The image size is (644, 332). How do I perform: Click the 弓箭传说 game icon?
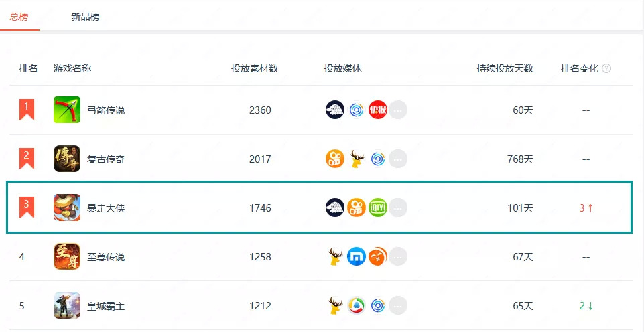pyautogui.click(x=67, y=110)
